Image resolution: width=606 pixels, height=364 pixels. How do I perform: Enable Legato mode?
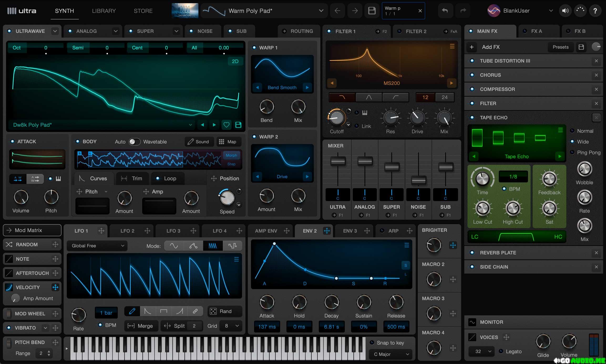coord(501,351)
